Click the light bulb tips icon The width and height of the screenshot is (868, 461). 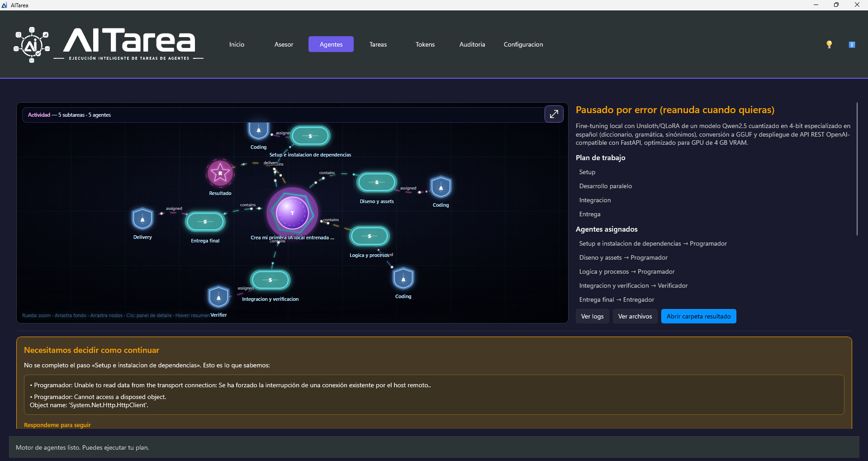(829, 44)
